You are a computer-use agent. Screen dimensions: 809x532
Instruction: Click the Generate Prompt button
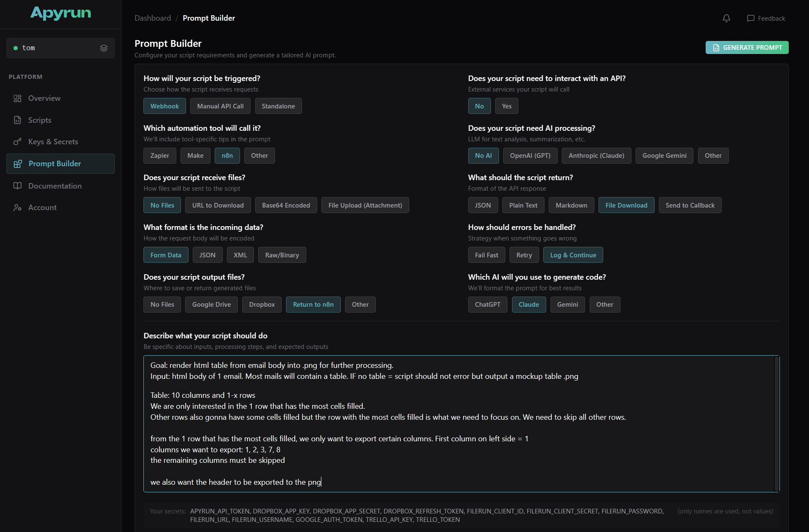(x=747, y=47)
